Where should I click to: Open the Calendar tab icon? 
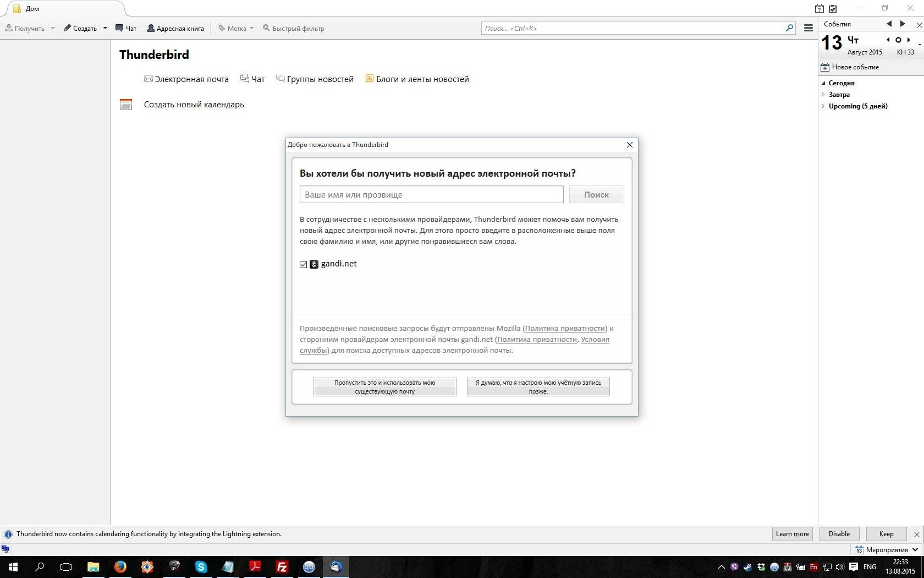pos(820,9)
